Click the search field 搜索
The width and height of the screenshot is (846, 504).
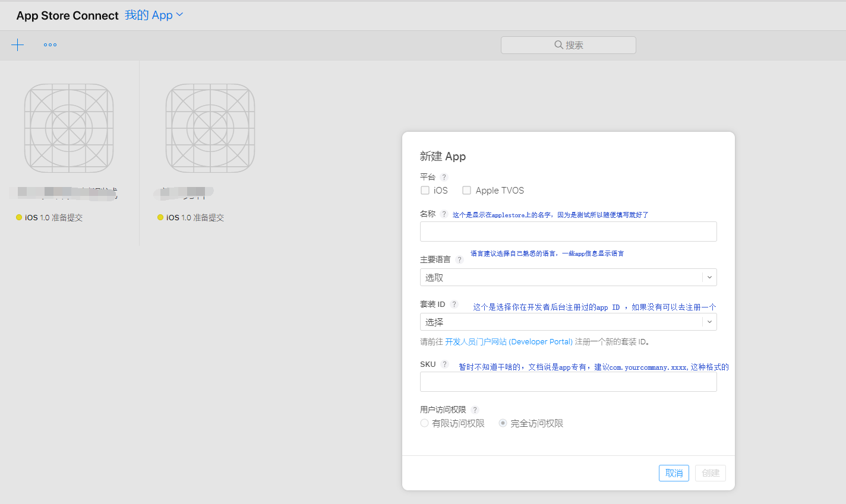coord(569,45)
